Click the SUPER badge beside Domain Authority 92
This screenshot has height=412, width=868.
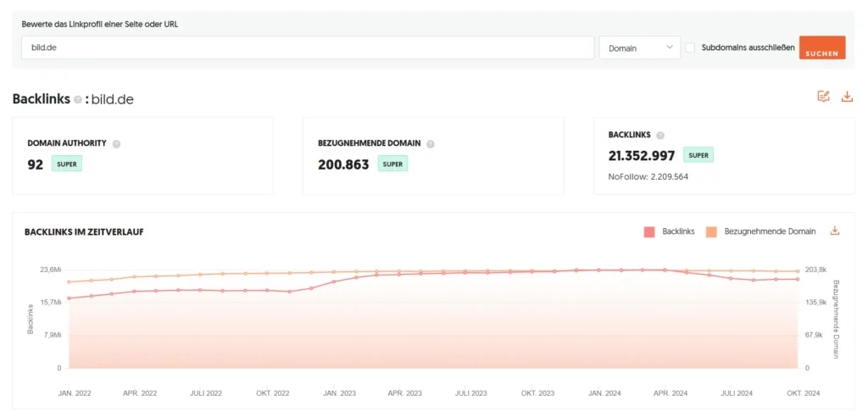coord(67,164)
